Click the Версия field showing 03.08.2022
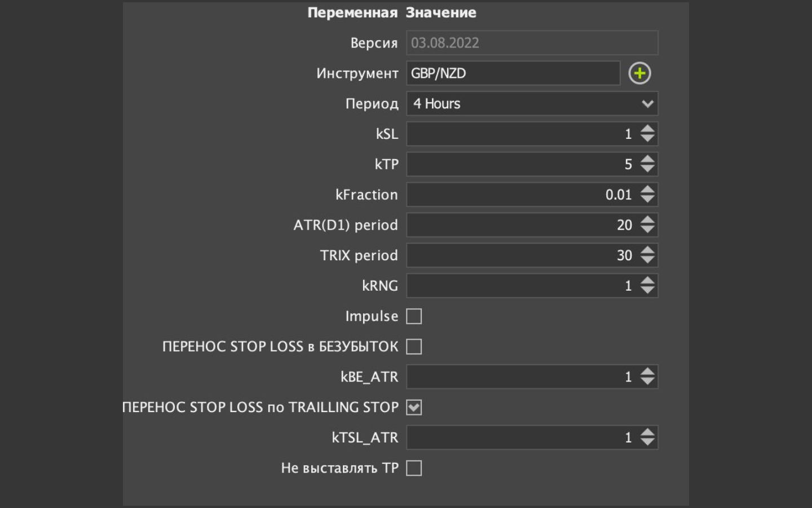812x508 pixels. pos(532,43)
